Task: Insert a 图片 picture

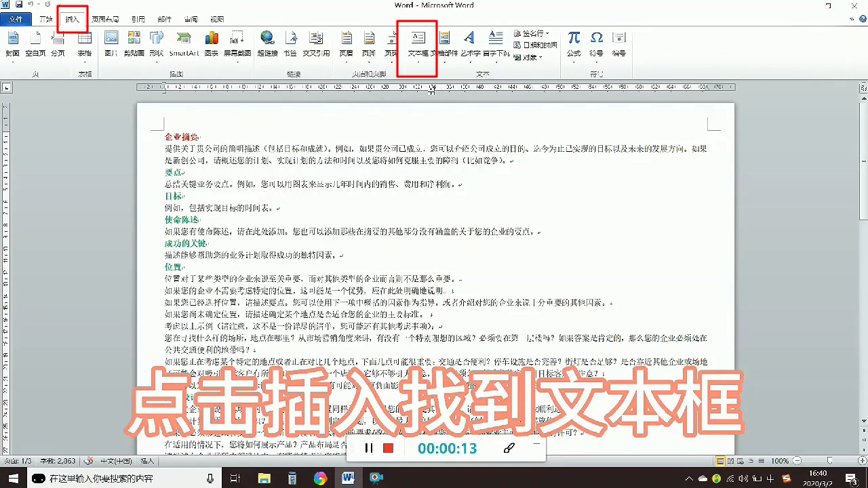Action: [x=111, y=44]
